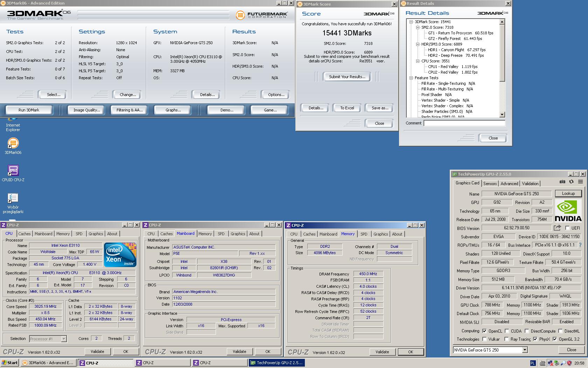Enable the CUDA checkbox in GPU-Z
588x368 pixels.
[506, 330]
